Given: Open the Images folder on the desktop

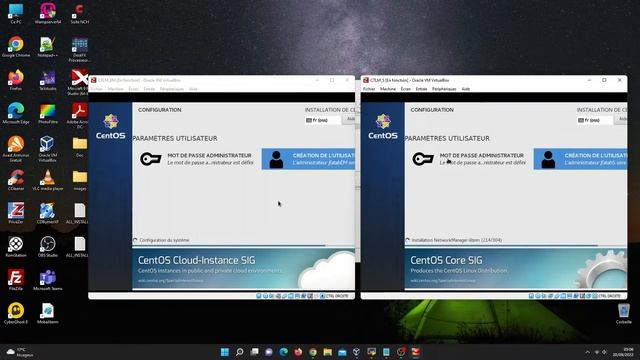Looking at the screenshot, I should coord(80,180).
